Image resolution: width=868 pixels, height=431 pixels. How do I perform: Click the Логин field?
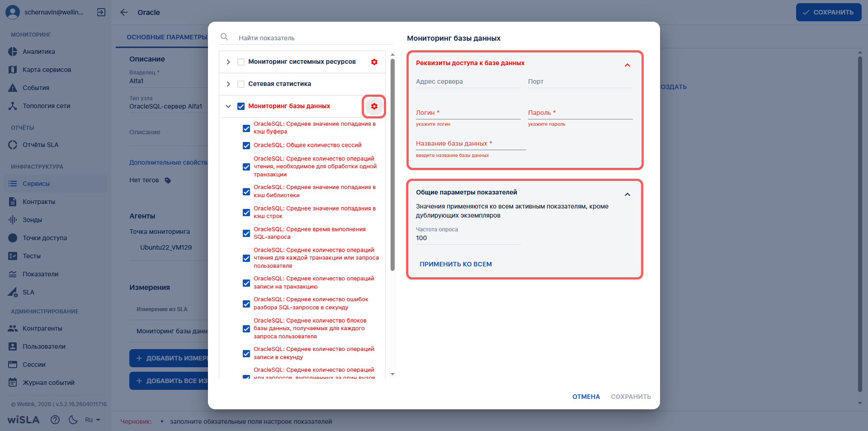468,113
